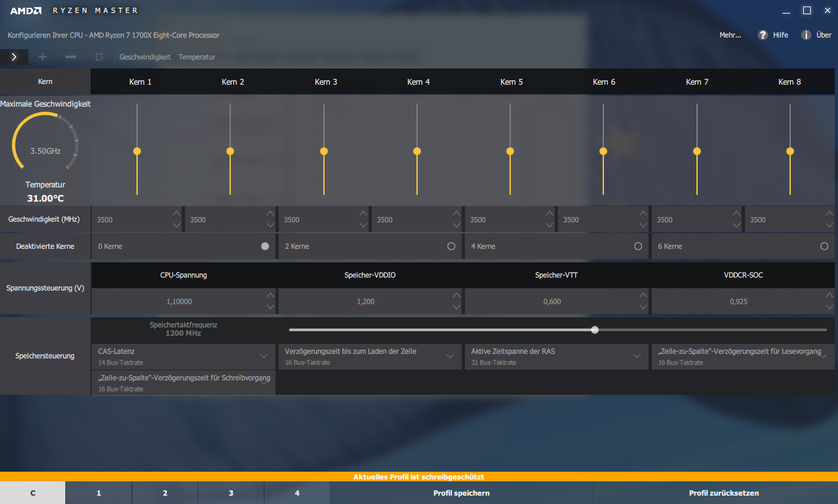This screenshot has width=838, height=504.
Task: Increase Kern 4 speed with up arrow
Action: coord(457,214)
